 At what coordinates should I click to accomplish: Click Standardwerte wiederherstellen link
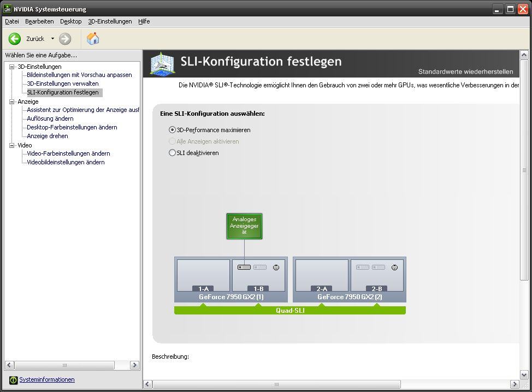[465, 72]
